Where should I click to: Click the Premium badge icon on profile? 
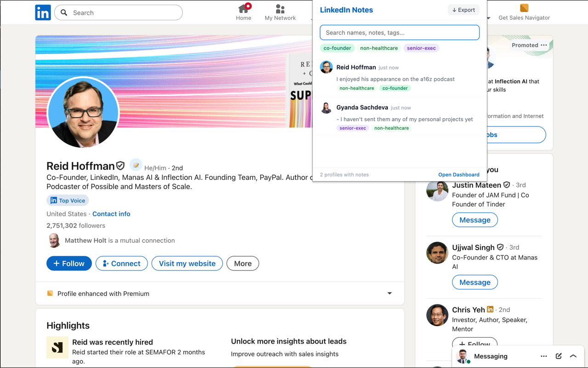coord(50,293)
